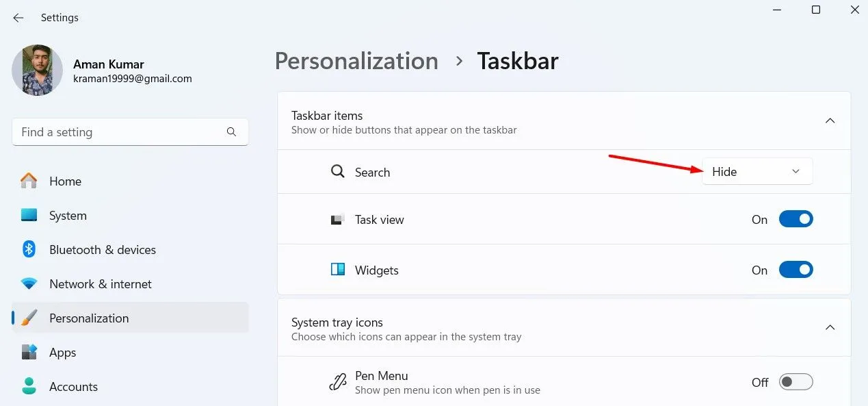Screen dimensions: 868x406
Task: Click the Bluetooth icon in sidebar
Action: pos(29,249)
